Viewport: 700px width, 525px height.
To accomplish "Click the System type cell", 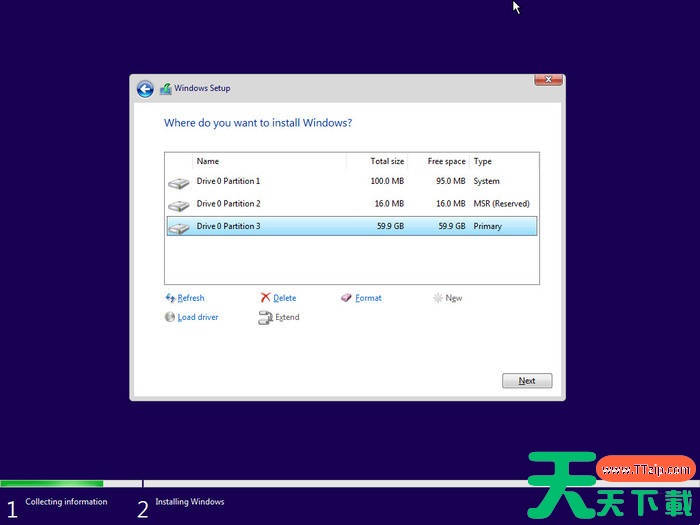I will pos(486,181).
